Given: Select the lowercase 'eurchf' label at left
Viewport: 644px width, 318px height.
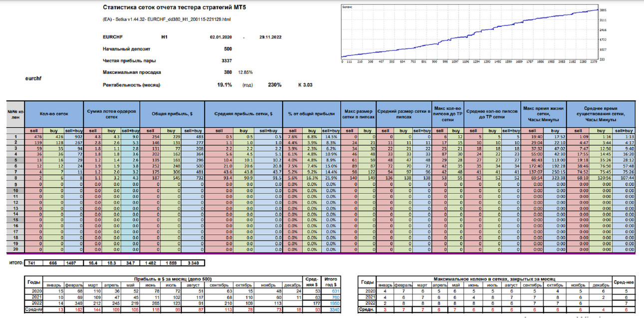Looking at the screenshot, I should click(x=33, y=78).
